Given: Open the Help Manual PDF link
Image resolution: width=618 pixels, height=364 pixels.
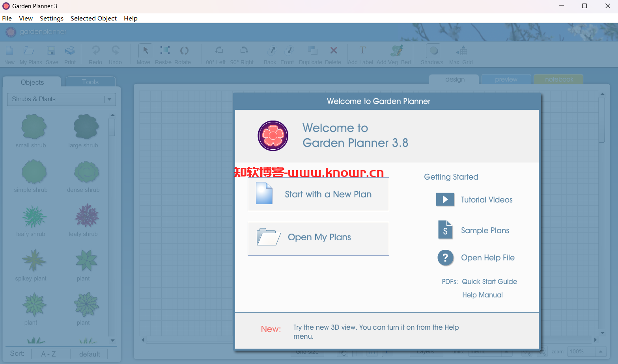Looking at the screenshot, I should pos(482,295).
